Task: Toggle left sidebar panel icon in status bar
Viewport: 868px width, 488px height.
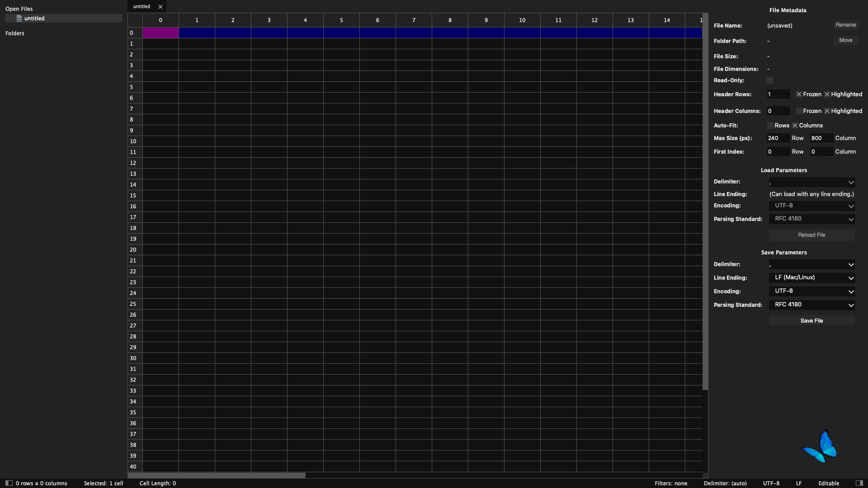Action: click(x=9, y=483)
